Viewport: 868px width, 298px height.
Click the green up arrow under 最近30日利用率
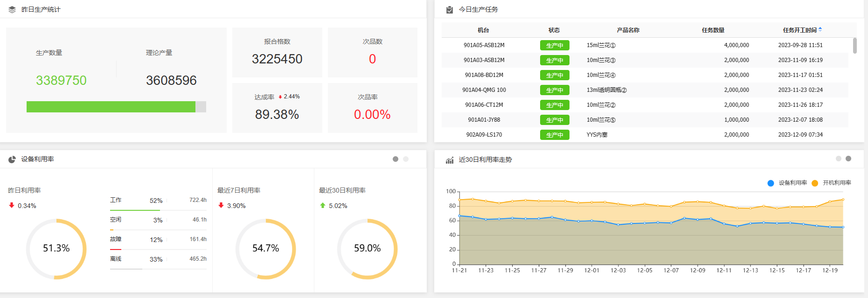323,205
